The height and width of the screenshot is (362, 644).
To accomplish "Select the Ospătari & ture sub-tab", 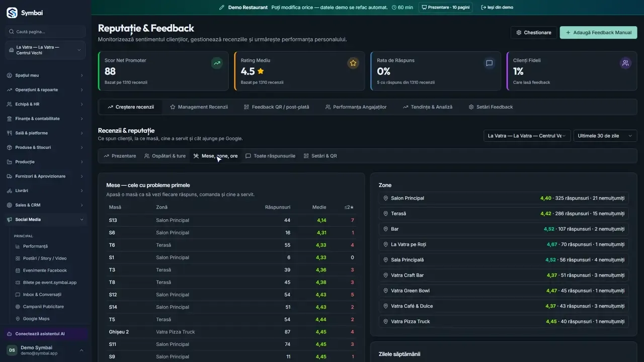I will (x=165, y=156).
